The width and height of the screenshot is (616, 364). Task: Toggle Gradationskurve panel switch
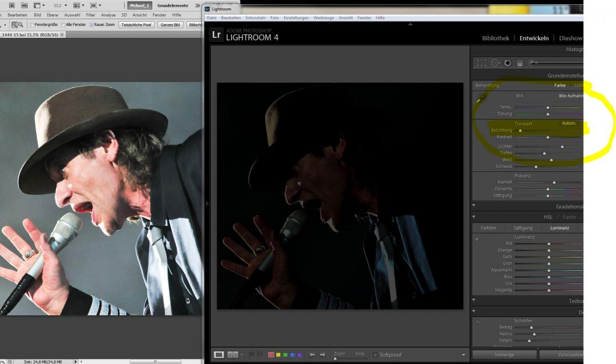(474, 206)
